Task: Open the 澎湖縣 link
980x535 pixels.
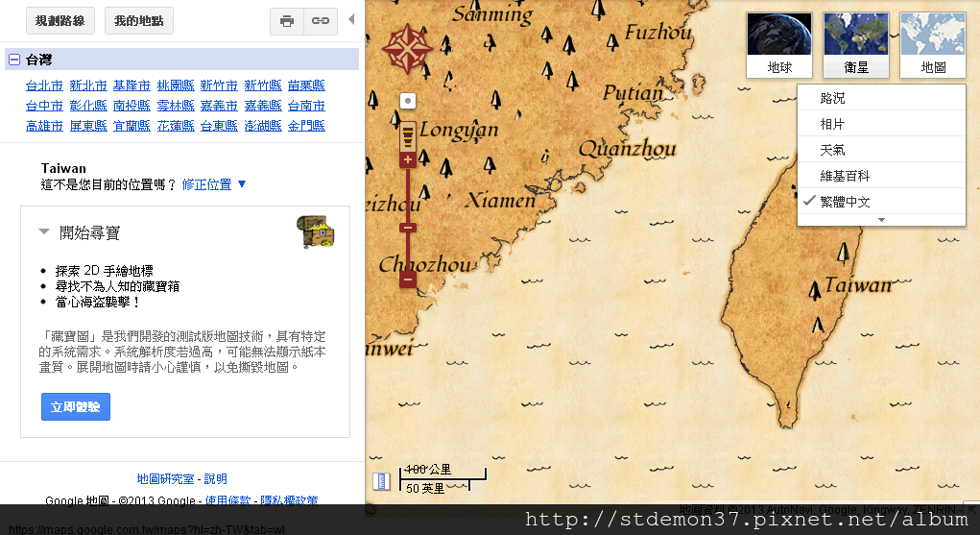Action: pyautogui.click(x=262, y=126)
